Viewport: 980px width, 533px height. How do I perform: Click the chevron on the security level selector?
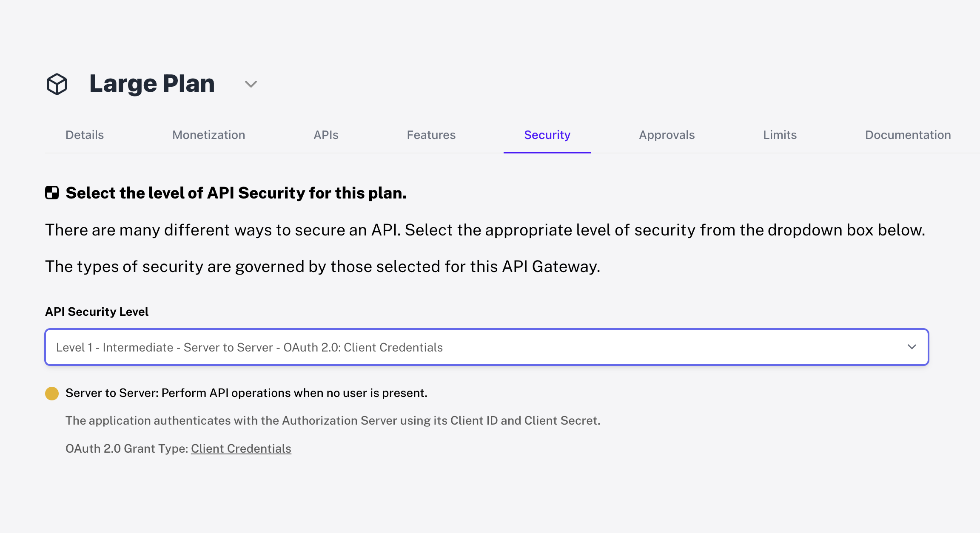(x=912, y=347)
